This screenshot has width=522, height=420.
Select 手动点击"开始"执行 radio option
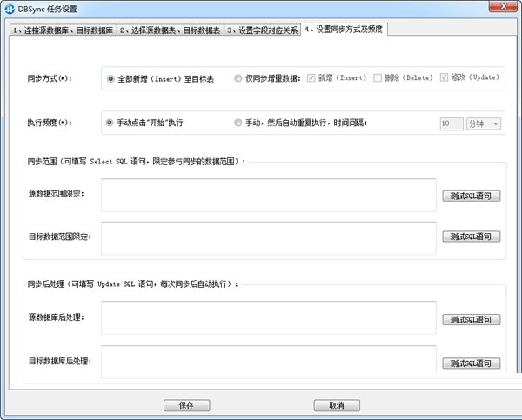pyautogui.click(x=110, y=123)
